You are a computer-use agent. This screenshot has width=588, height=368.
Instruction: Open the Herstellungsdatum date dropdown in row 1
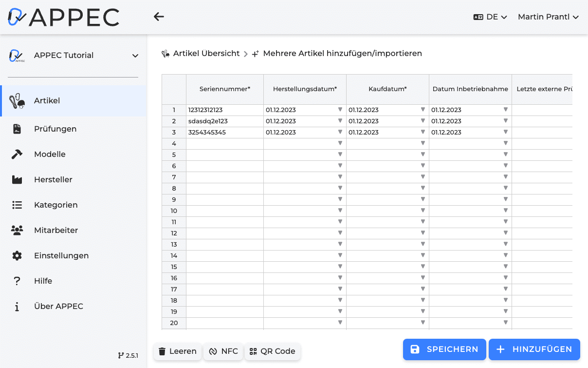click(x=340, y=110)
